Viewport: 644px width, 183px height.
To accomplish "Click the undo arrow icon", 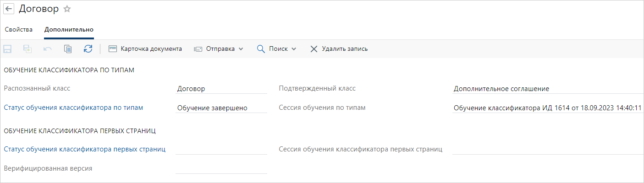I will 48,49.
